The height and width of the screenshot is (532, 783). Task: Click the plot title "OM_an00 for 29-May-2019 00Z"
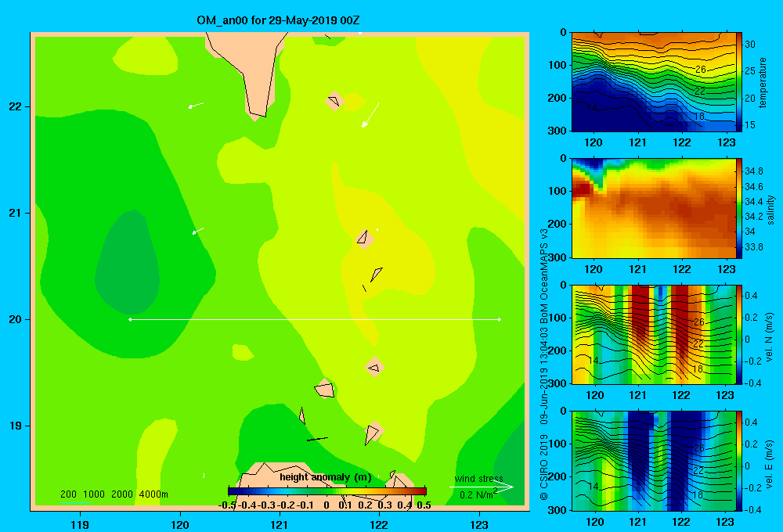click(278, 20)
